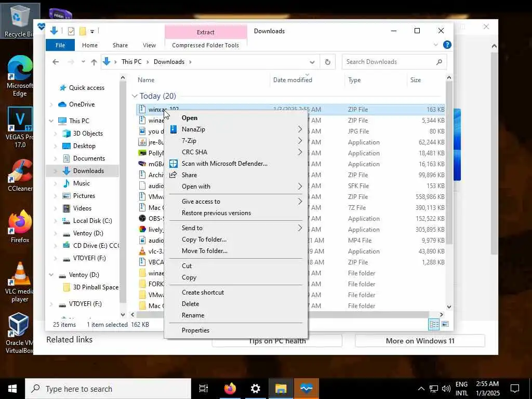Viewport: 532px width, 399px height.
Task: Select Delete from the context menu
Action: click(x=236, y=304)
